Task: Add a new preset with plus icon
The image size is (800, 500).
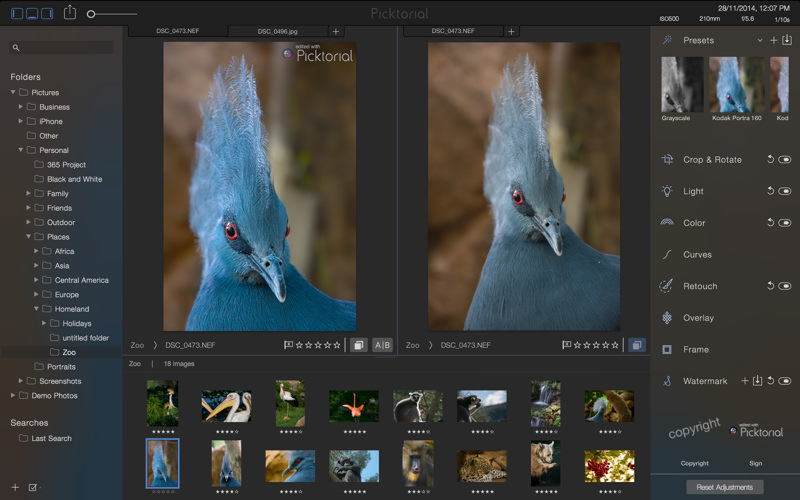Action: point(773,40)
